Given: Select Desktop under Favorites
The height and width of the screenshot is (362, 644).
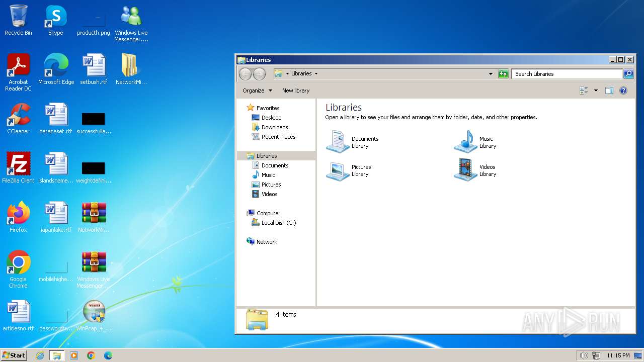Looking at the screenshot, I should 271,118.
